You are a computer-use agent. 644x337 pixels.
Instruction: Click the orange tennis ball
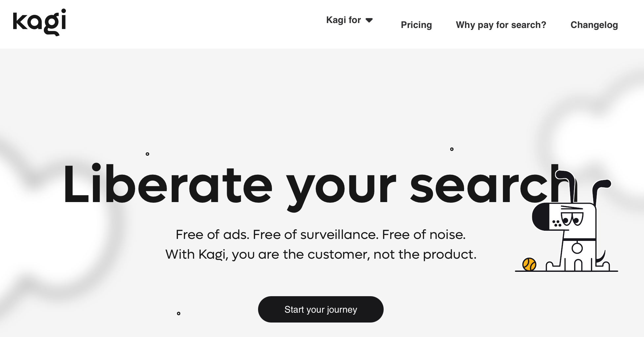point(529,264)
